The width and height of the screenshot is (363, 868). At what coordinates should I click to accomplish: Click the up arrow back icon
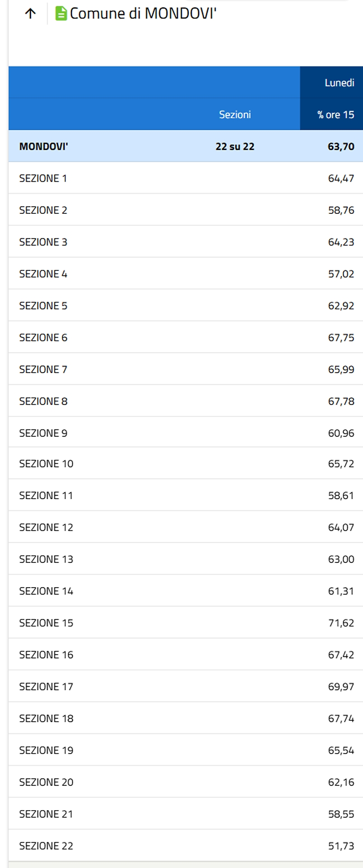point(30,14)
